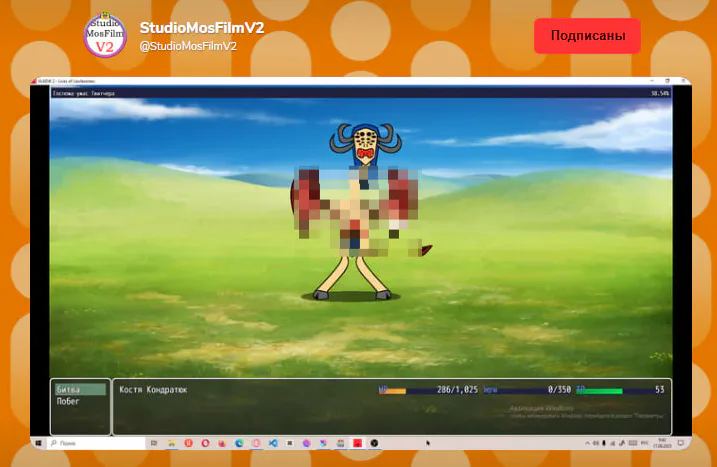
Task: Click the 38.54% text in the game's top bar
Action: 660,93
